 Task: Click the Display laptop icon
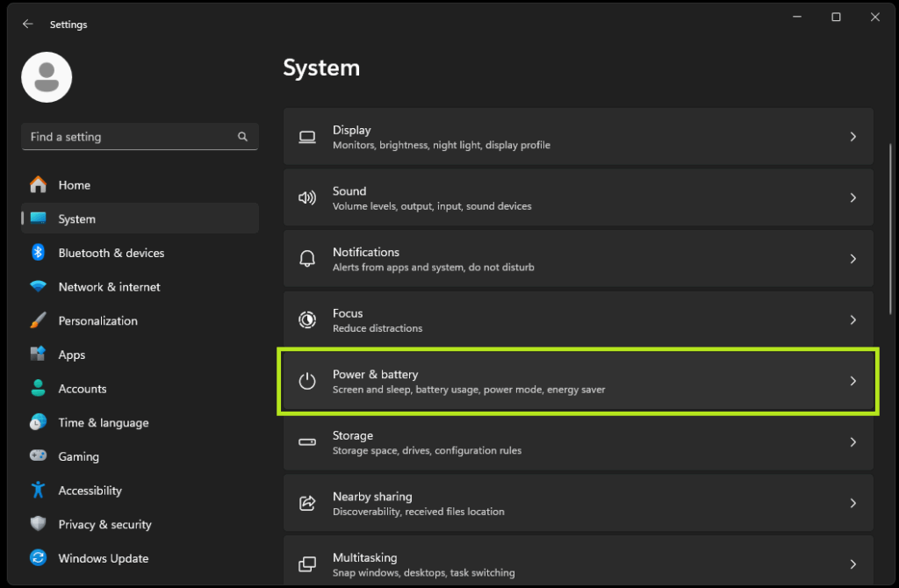pos(307,137)
